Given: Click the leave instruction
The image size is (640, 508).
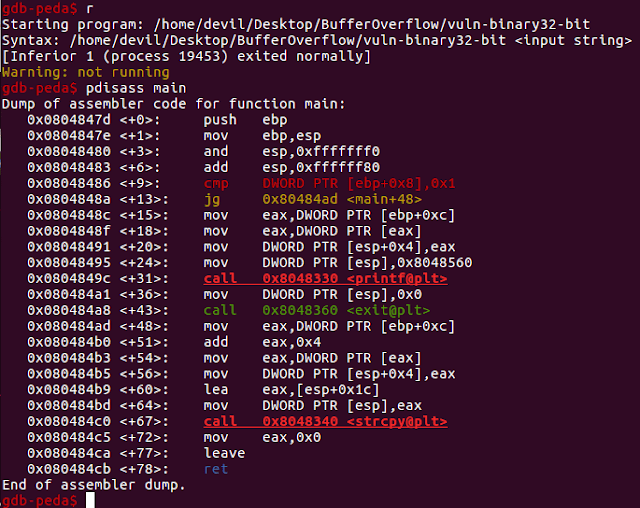Looking at the screenshot, I should click(x=223, y=453).
